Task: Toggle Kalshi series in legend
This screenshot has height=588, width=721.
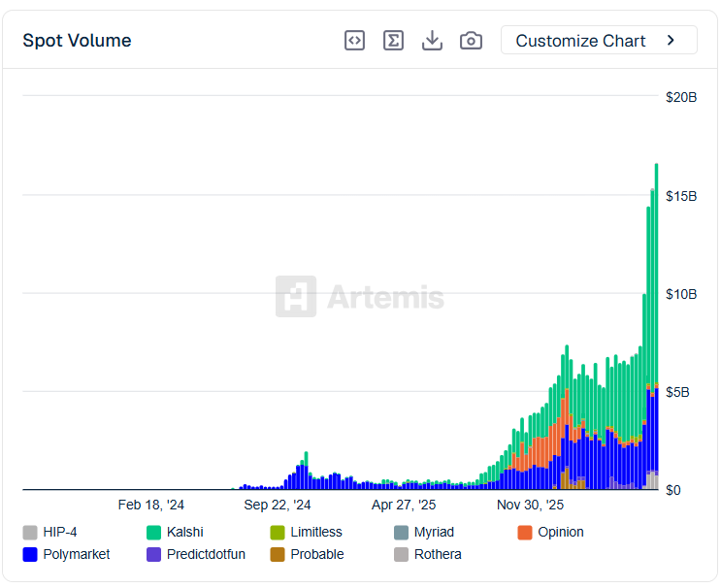Action: (x=175, y=532)
